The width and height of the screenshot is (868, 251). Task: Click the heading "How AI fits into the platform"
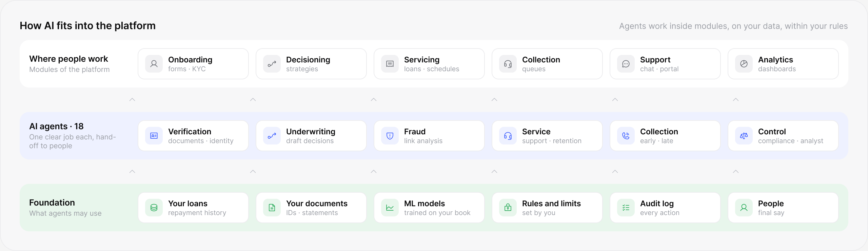[x=87, y=26]
